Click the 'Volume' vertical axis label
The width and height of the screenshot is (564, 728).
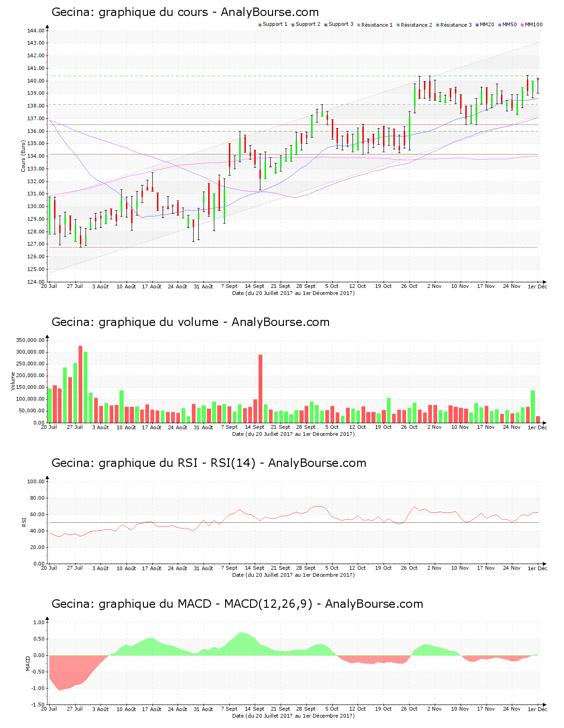[x=13, y=381]
